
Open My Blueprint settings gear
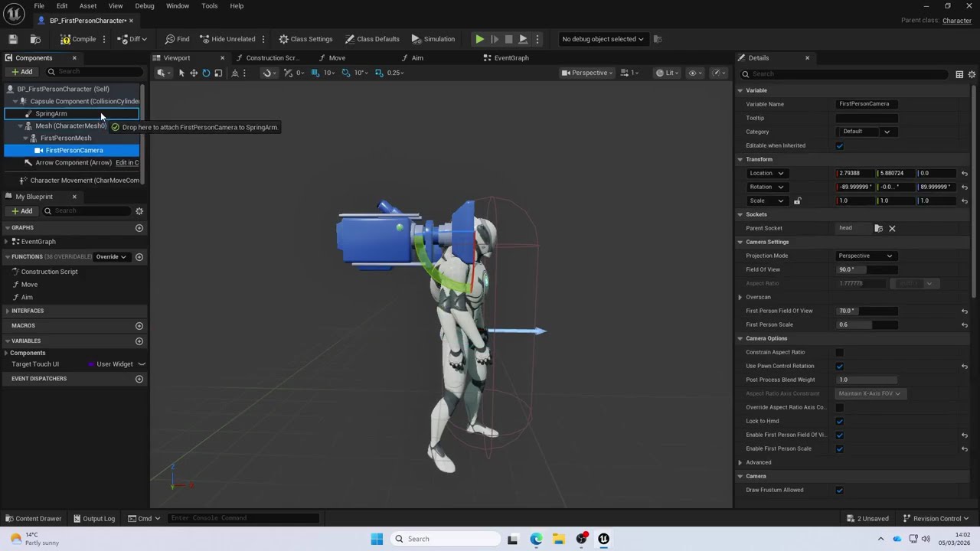(x=139, y=211)
